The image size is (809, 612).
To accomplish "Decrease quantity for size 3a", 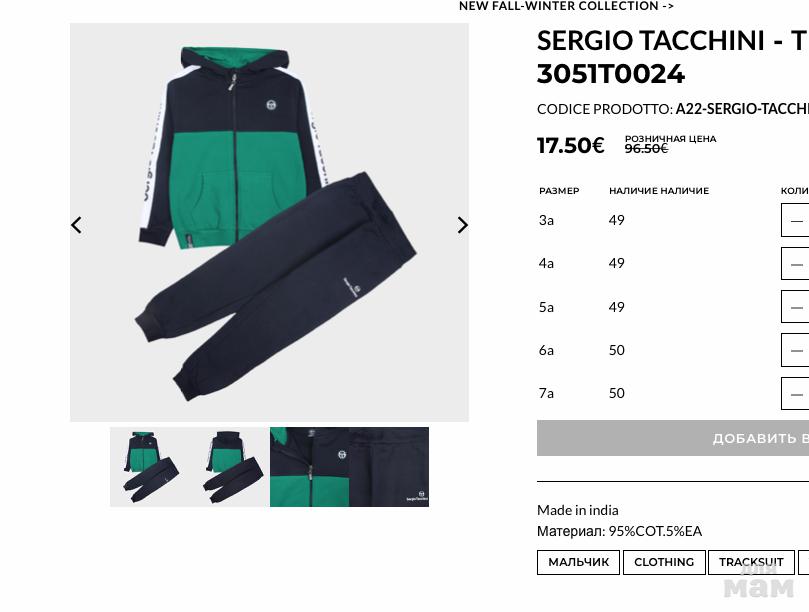I will coord(796,220).
